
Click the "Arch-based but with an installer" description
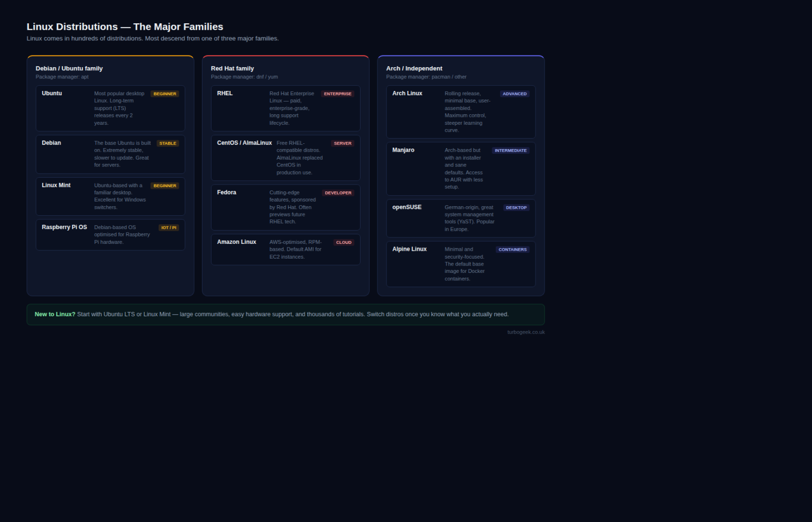coord(465,169)
